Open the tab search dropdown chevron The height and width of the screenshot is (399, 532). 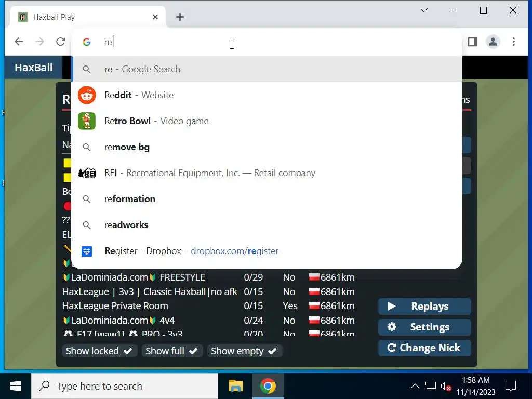tap(424, 10)
